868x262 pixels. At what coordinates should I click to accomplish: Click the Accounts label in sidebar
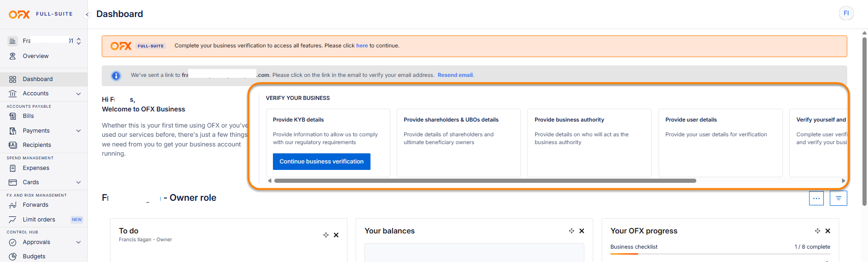click(x=35, y=93)
